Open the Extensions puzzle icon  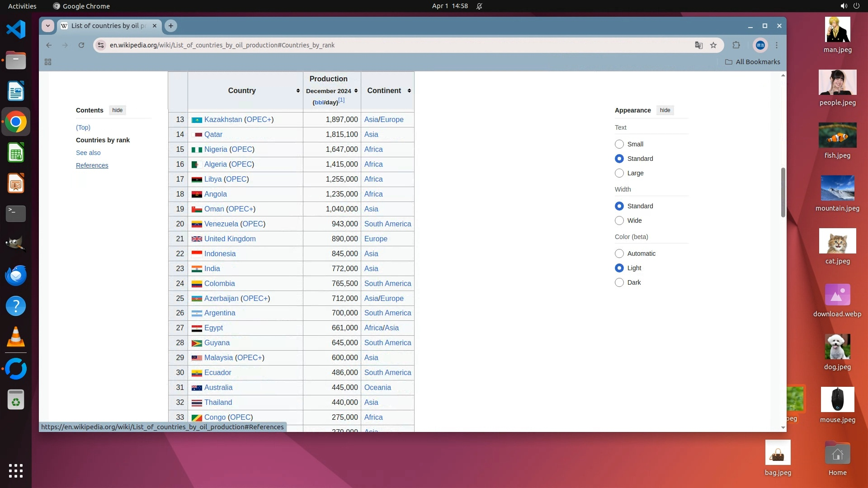(x=736, y=45)
